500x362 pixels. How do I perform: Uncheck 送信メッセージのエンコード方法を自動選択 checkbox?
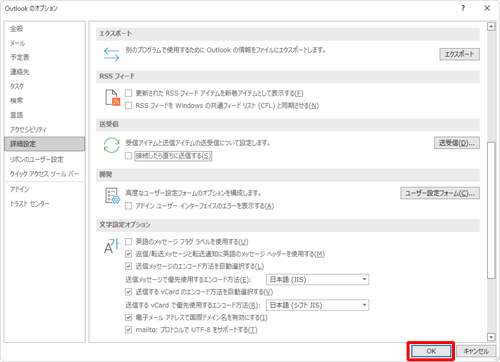pos(128,266)
